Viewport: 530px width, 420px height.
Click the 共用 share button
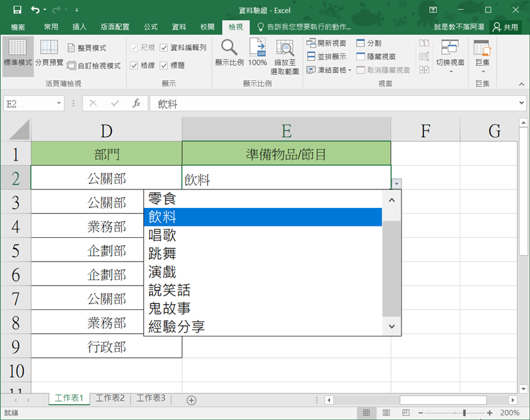[x=505, y=27]
